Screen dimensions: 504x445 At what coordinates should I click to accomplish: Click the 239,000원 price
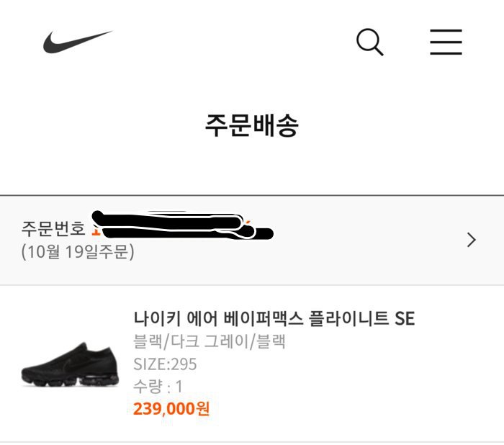171,409
